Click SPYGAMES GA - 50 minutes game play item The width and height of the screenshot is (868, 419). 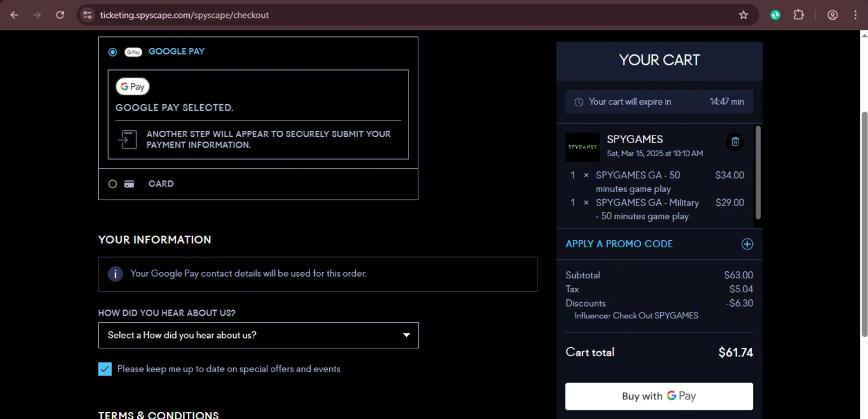click(x=638, y=182)
